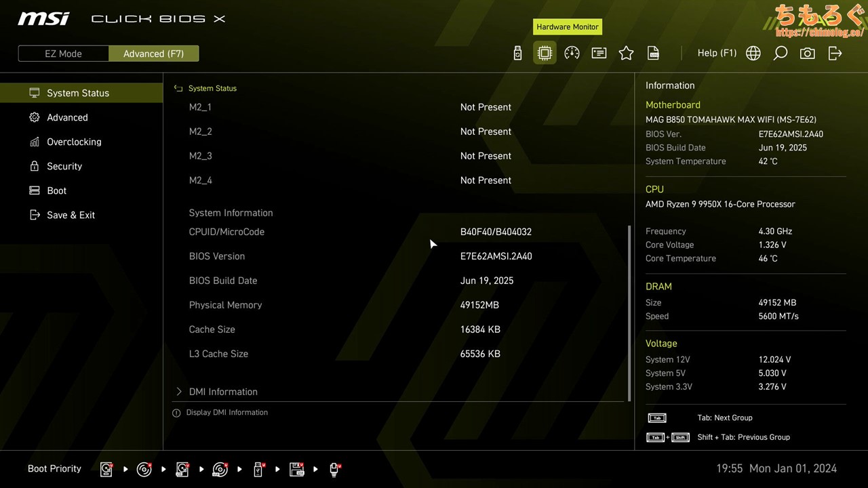Image resolution: width=868 pixels, height=488 pixels.
Task: Open the LOG file icon
Action: click(653, 53)
